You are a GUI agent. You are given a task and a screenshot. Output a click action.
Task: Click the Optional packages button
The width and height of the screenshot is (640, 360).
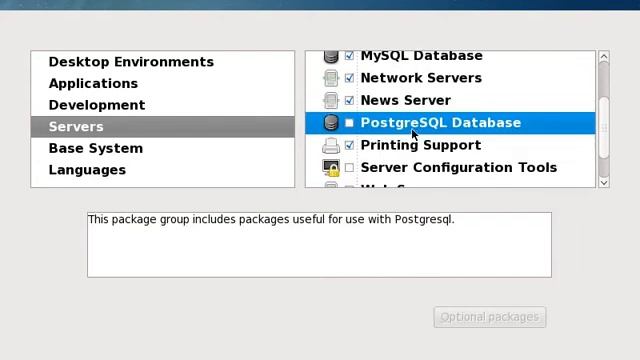pyautogui.click(x=490, y=317)
